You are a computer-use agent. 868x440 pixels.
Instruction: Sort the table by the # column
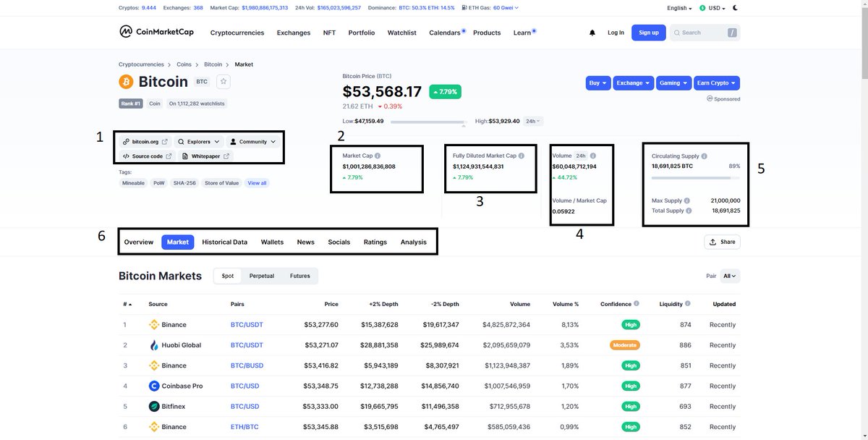tap(127, 304)
